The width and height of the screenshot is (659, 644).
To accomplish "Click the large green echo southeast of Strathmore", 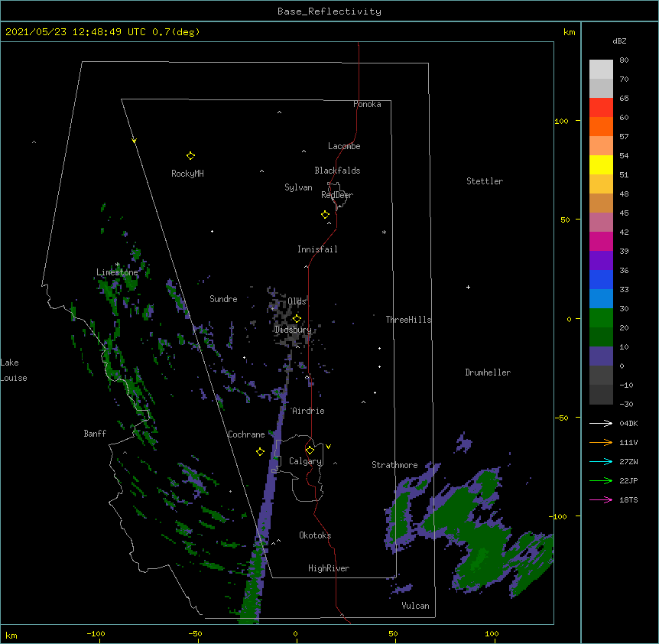I will pyautogui.click(x=475, y=542).
